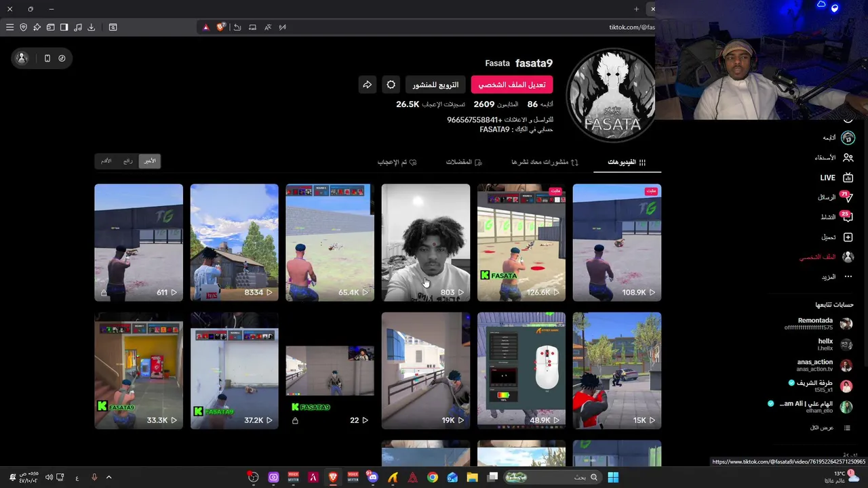Switch to the Videos (الفيديوهات) tab
Image resolution: width=868 pixels, height=488 pixels.
[627, 162]
